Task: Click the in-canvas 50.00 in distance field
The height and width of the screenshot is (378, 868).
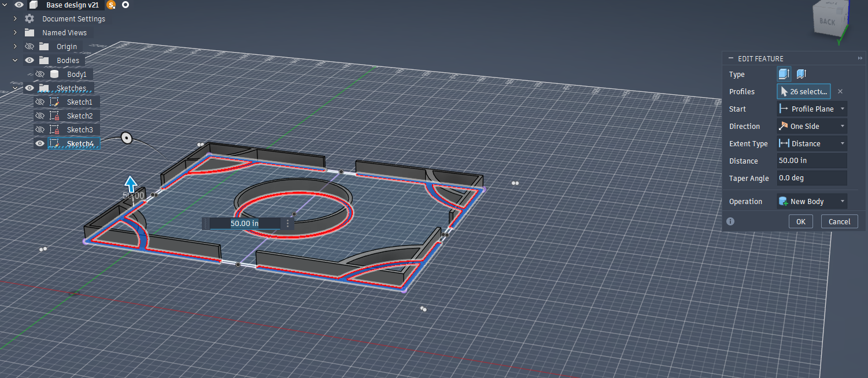Action: 244,223
